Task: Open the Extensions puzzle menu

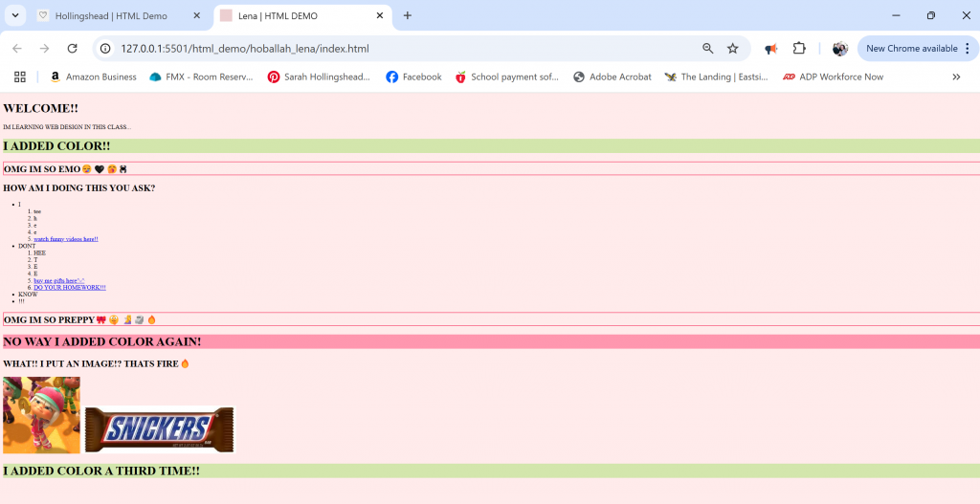Action: pos(799,49)
